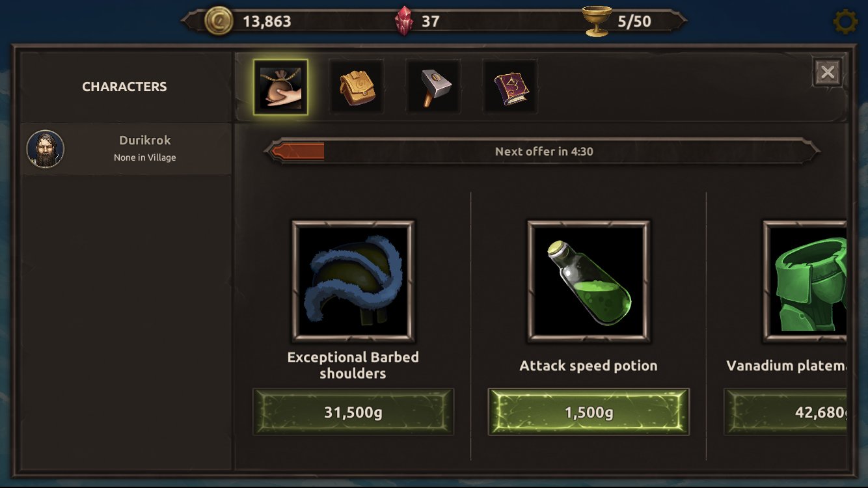Select the green Vanadium platemail item image
The width and height of the screenshot is (868, 488).
click(x=805, y=281)
